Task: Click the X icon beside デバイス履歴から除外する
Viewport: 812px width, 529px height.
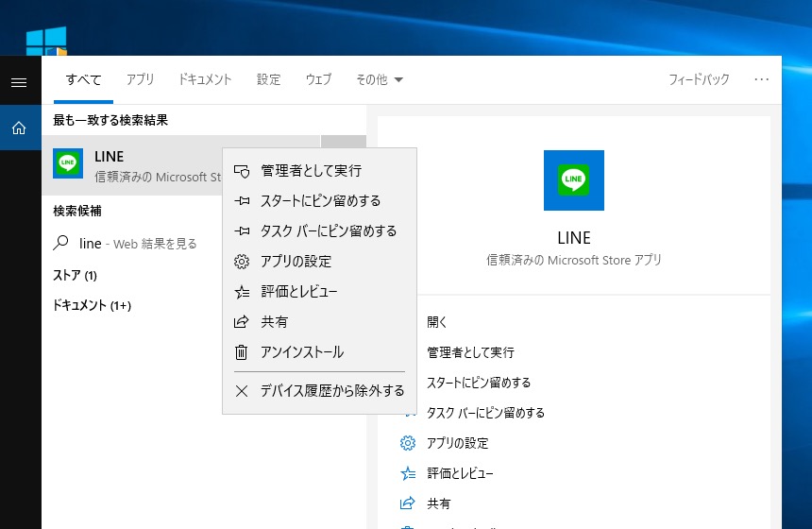Action: click(x=242, y=390)
